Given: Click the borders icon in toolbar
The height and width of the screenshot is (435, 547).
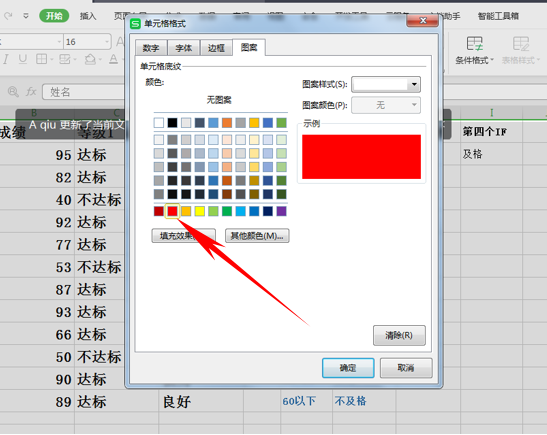Looking at the screenshot, I should [42, 59].
